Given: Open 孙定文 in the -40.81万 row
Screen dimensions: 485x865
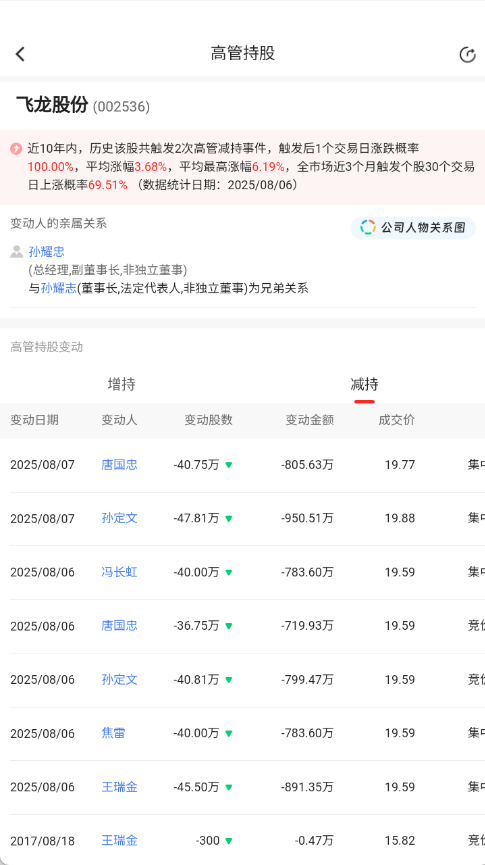Looking at the screenshot, I should [119, 680].
